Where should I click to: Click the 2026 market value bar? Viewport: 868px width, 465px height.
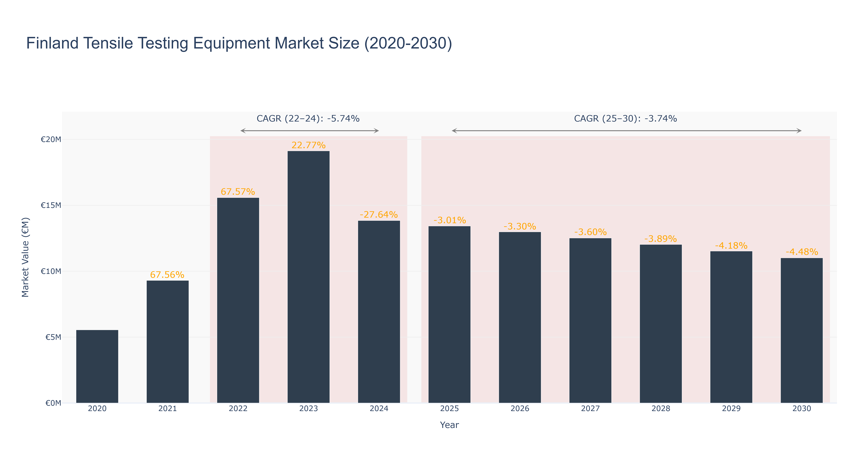520,317
